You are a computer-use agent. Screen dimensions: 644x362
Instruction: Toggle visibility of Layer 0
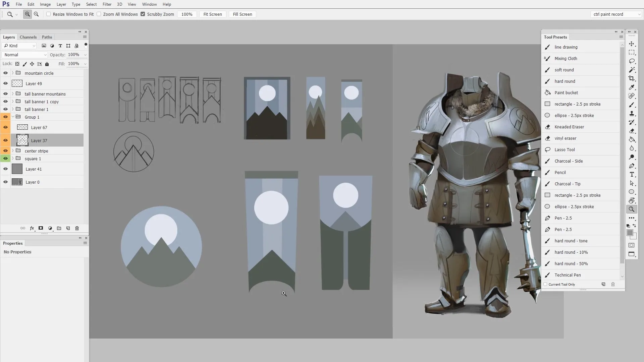[x=5, y=182]
